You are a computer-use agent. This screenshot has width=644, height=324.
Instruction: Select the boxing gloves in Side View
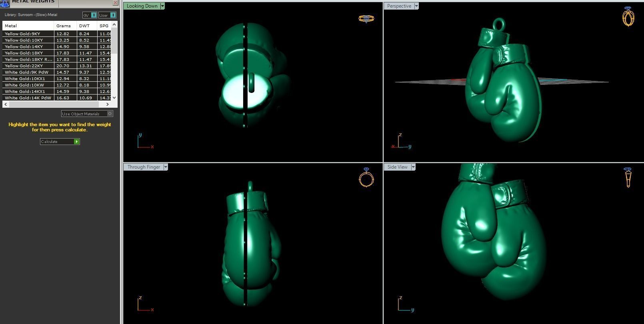(x=494, y=232)
